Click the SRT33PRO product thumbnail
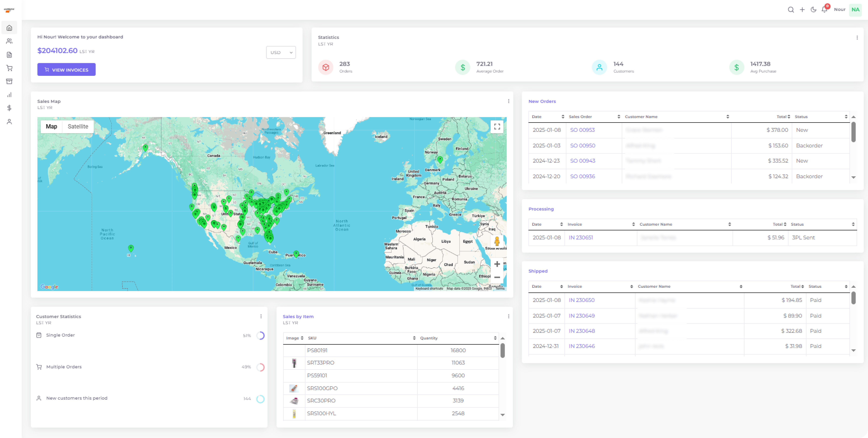This screenshot has width=868, height=438. tap(294, 363)
